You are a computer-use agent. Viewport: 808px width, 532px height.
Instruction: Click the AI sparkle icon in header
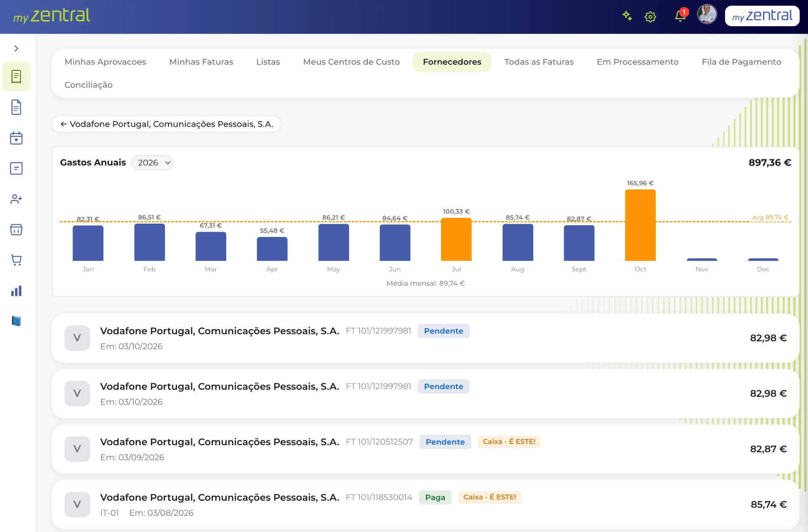(x=627, y=16)
